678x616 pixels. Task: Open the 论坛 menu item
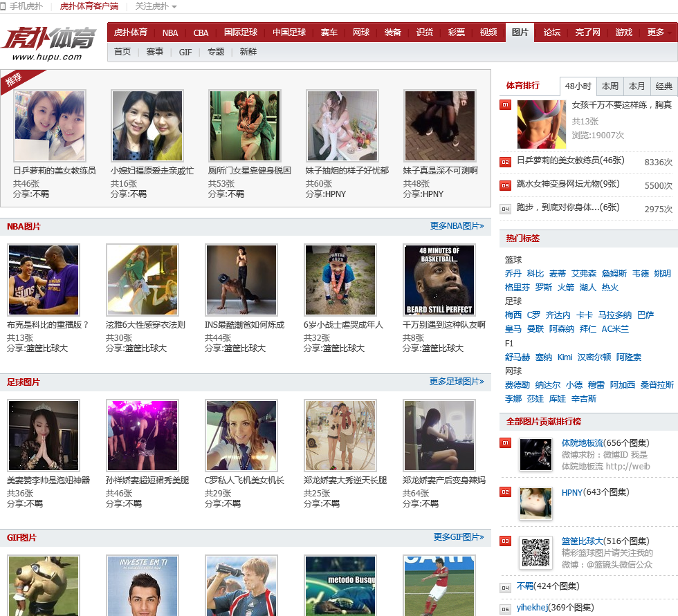pyautogui.click(x=552, y=32)
